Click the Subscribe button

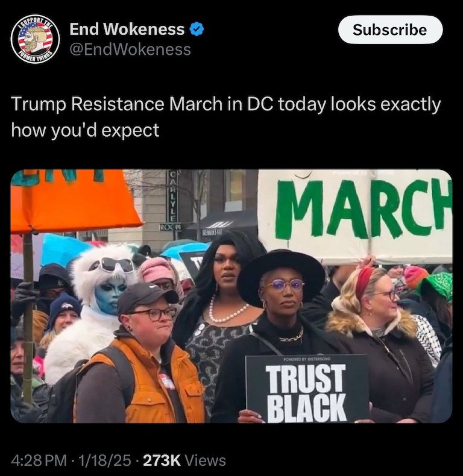[390, 30]
